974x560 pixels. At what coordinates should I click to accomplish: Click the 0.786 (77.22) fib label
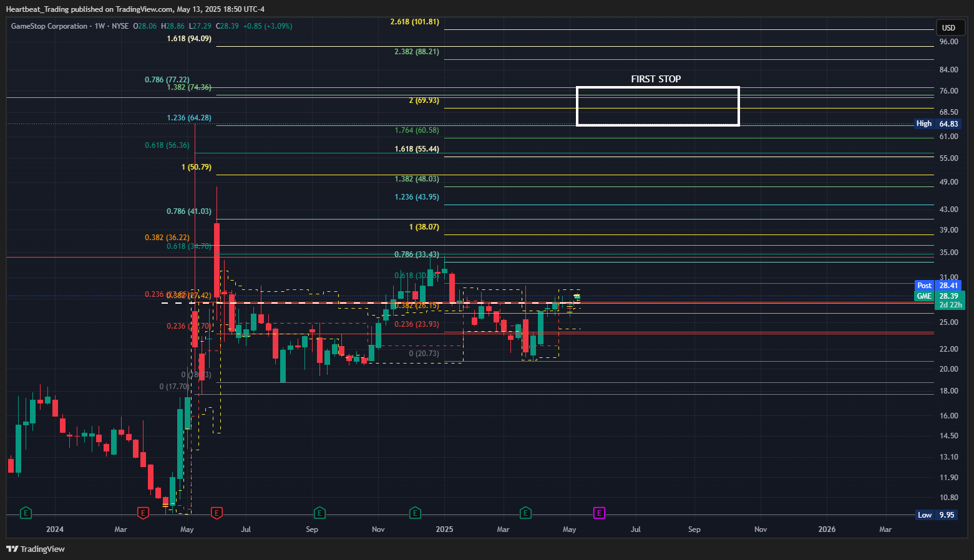(x=167, y=80)
